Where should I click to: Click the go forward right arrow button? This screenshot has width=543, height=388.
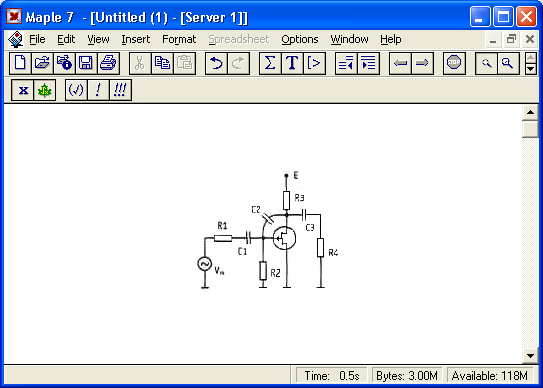pos(422,63)
